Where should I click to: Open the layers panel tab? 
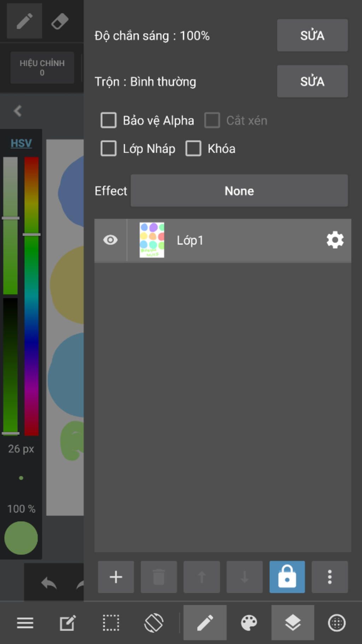[293, 623]
